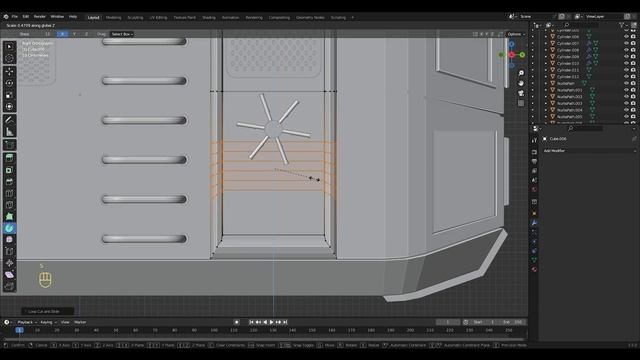Switch to the Modeling workspace tab
The height and width of the screenshot is (360, 640).
point(113,18)
